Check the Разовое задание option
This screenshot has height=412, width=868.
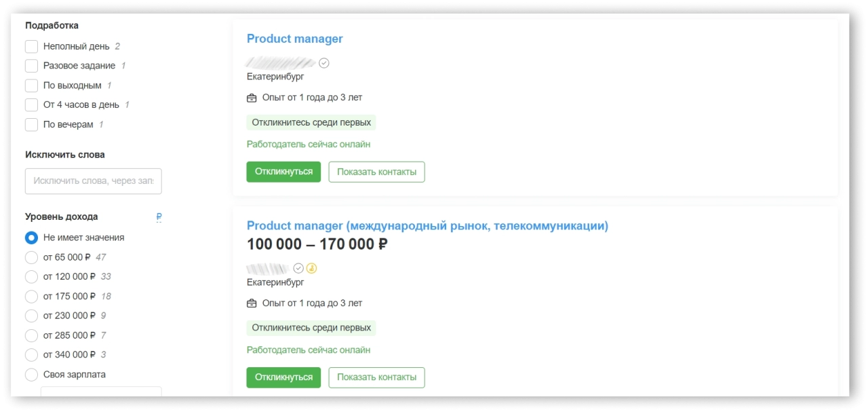(x=31, y=65)
